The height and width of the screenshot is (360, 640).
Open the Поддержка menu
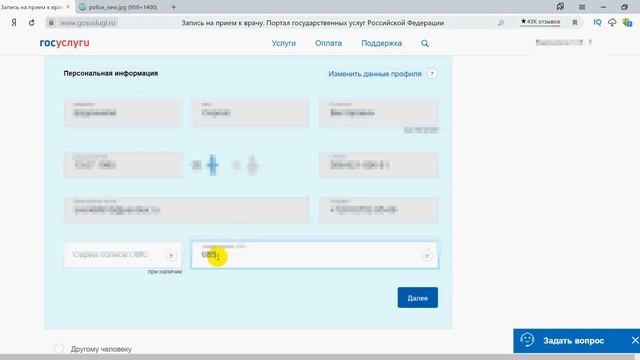pos(381,43)
